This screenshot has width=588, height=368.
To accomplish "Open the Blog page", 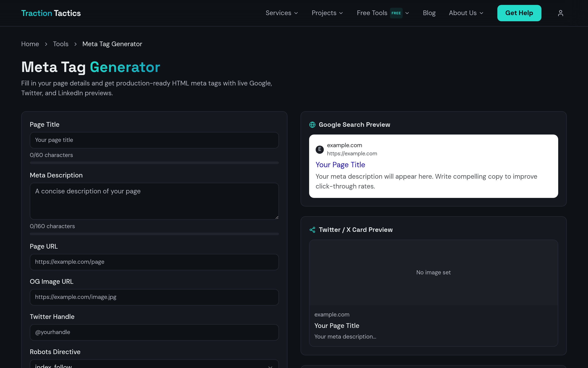I will [429, 13].
